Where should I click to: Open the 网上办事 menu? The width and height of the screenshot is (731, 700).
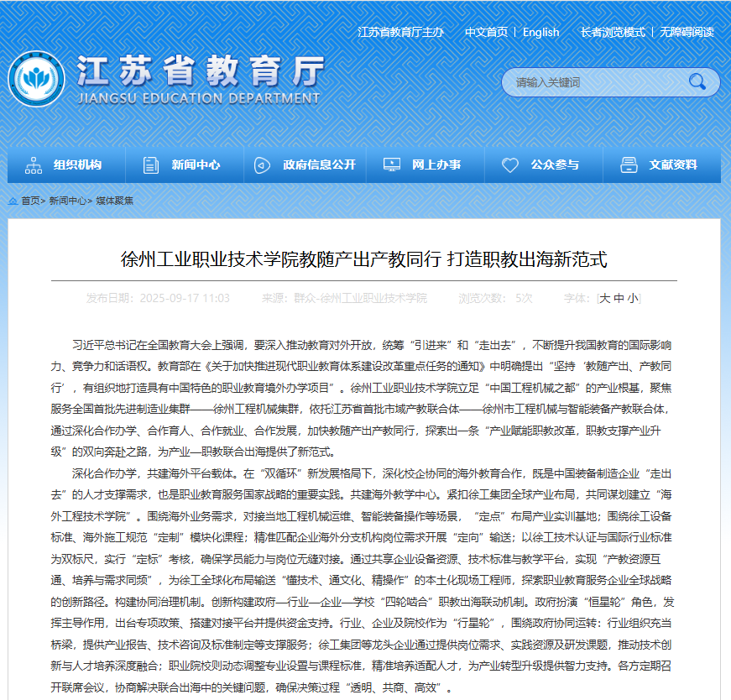tap(426, 165)
